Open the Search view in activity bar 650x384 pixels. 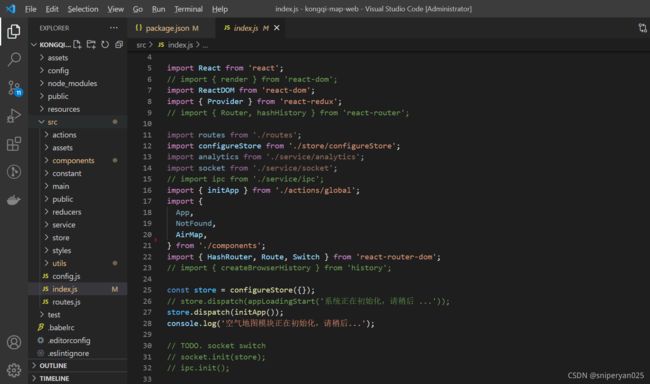pos(14,59)
